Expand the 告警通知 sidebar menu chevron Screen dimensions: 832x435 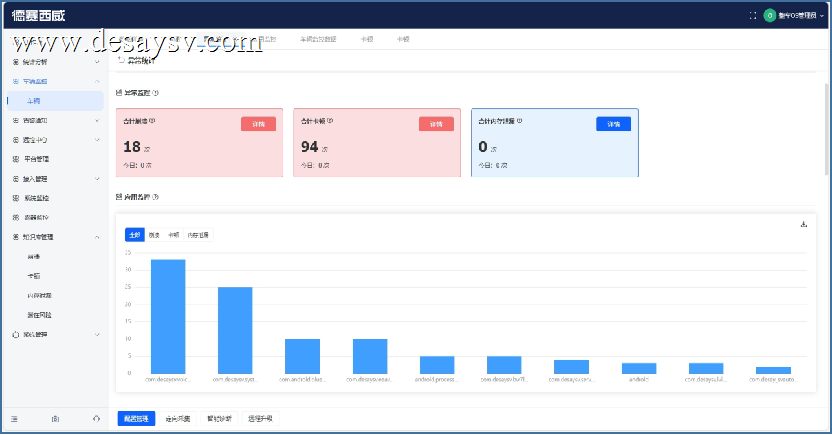(x=97, y=120)
